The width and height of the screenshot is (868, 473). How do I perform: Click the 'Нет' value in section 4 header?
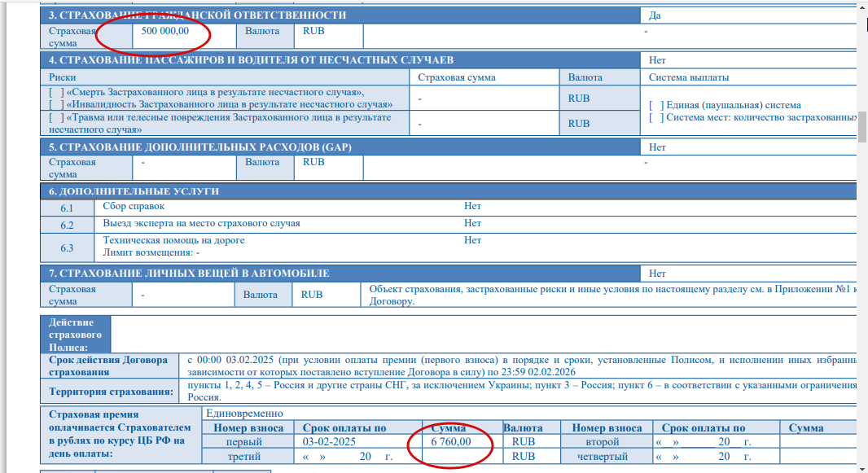click(657, 60)
